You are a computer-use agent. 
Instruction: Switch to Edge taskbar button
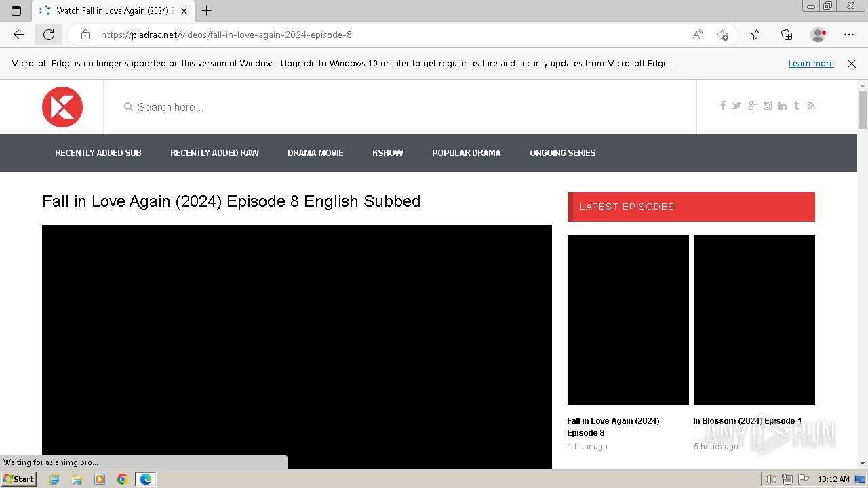(145, 479)
